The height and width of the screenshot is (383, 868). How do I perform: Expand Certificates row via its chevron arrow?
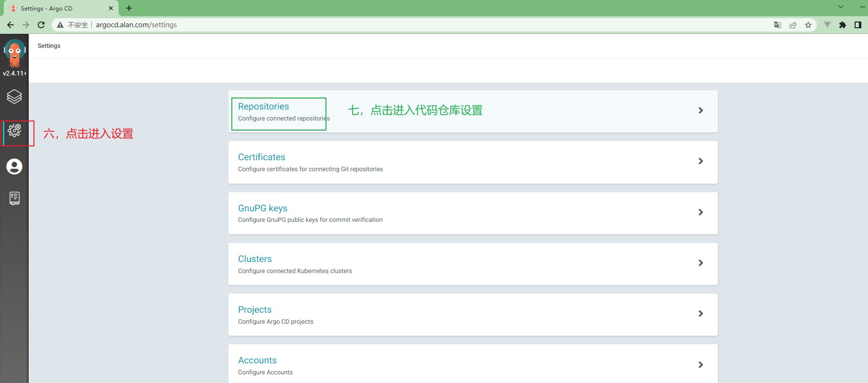point(701,161)
